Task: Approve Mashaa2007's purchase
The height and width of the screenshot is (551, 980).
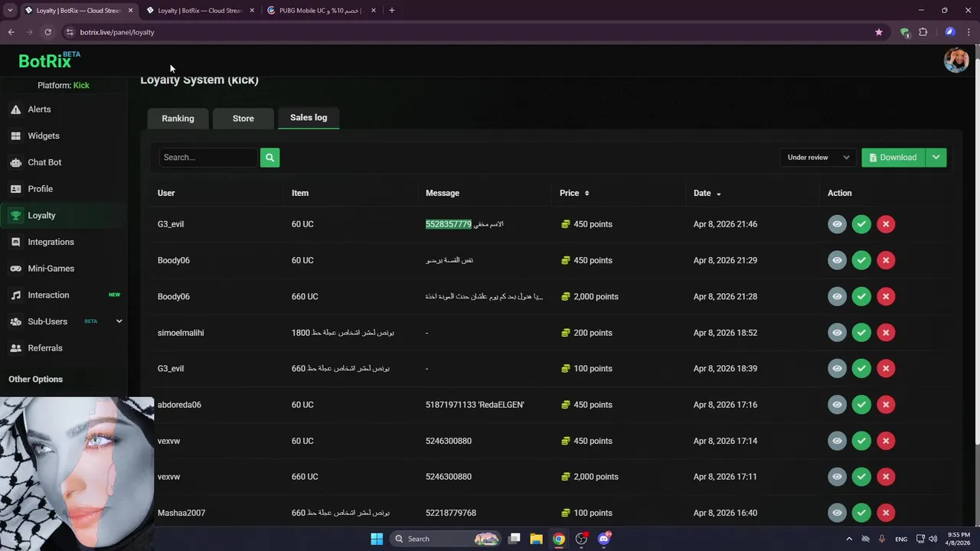Action: click(x=861, y=513)
